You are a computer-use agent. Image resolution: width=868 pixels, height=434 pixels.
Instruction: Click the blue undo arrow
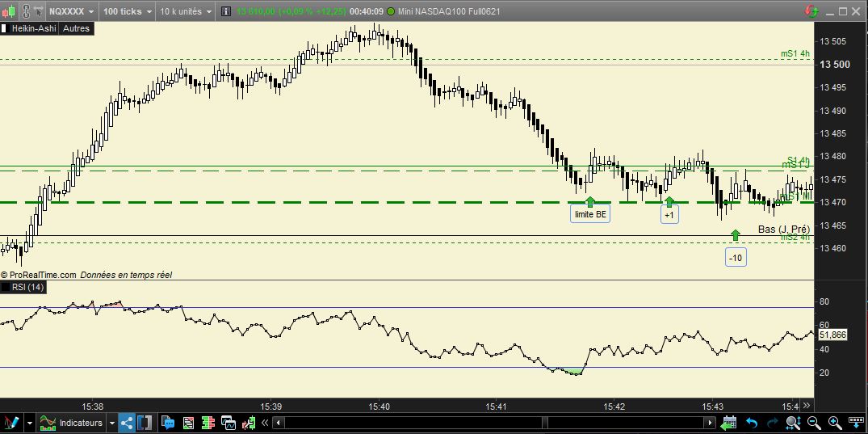click(751, 423)
